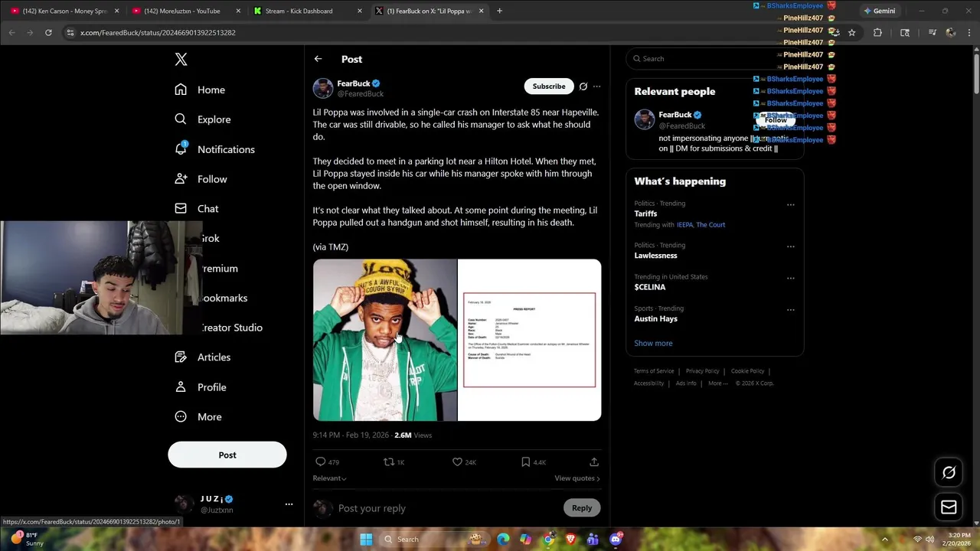Viewport: 980px width, 551px height.
Task: Click the large Post button in the sidebar
Action: pos(227,455)
